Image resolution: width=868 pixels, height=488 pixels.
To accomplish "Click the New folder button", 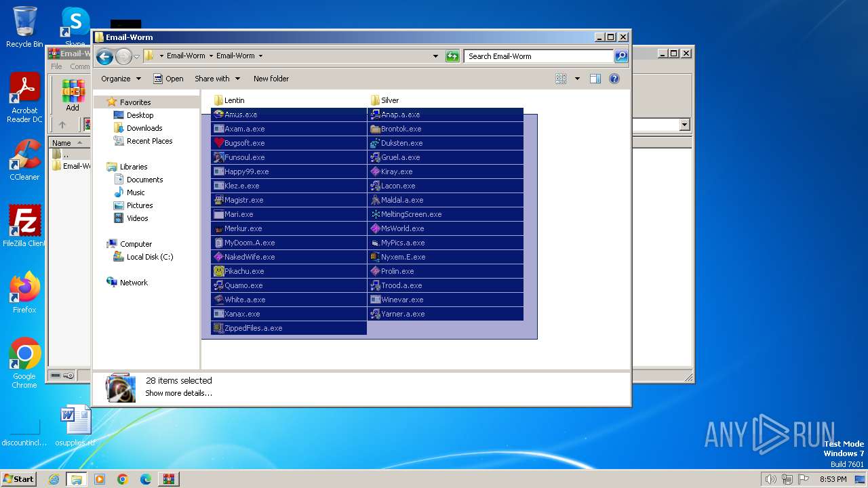I will point(271,79).
